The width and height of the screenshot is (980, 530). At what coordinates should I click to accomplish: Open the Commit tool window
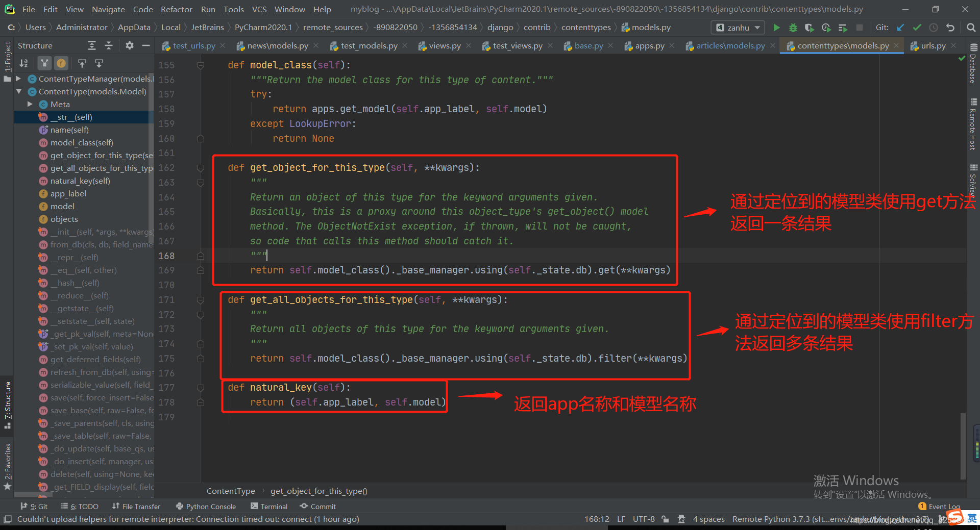coord(318,507)
